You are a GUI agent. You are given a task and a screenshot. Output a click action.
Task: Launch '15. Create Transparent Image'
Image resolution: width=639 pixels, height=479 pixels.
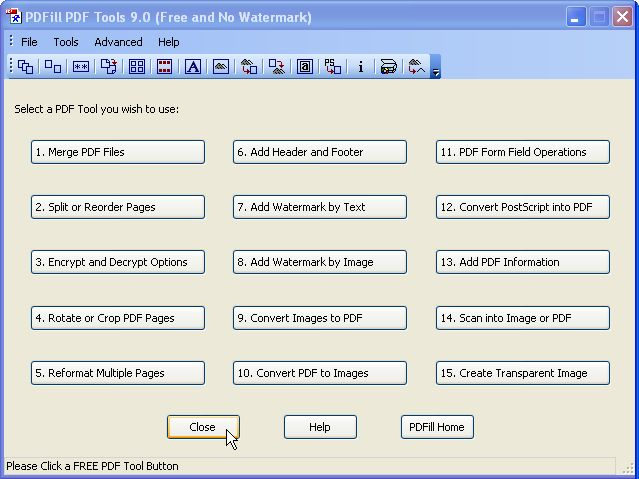(523, 373)
